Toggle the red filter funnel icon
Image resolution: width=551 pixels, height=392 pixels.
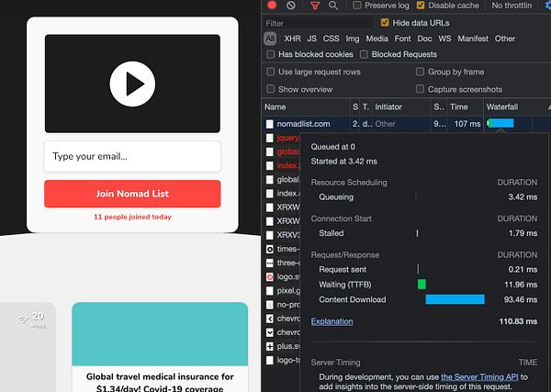(x=315, y=6)
